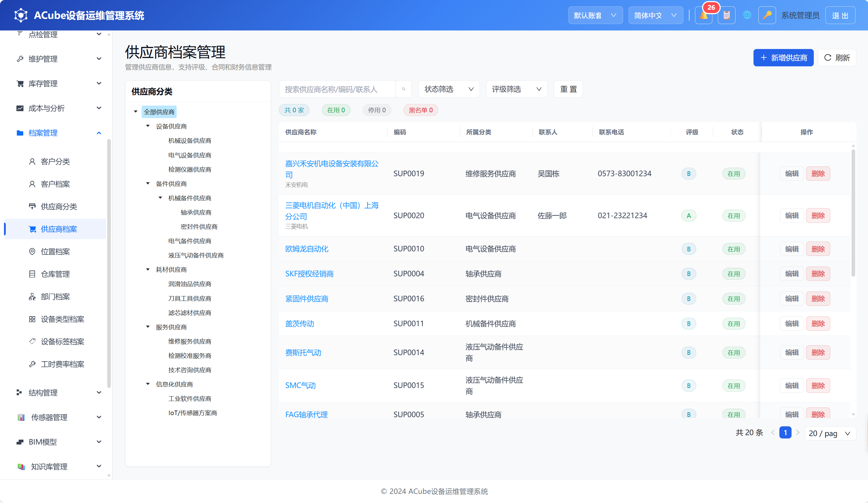Image resolution: width=868 pixels, height=503 pixels.
Task: Click the 知识库管理 icon in sidebar
Action: pyautogui.click(x=21, y=466)
